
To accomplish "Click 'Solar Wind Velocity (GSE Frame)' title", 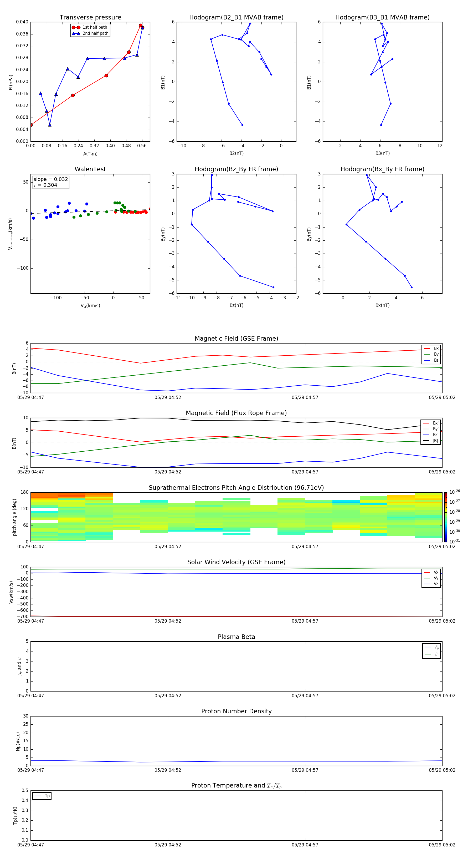I will click(236, 562).
